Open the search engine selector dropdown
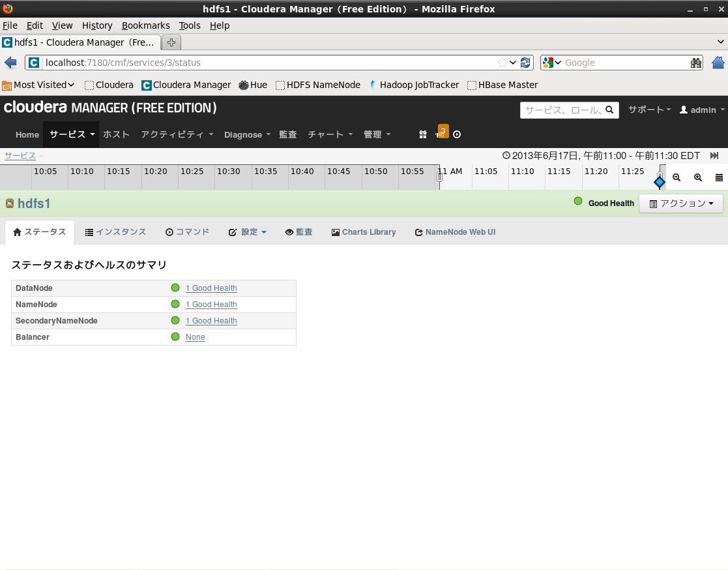The height and width of the screenshot is (570, 728). click(x=551, y=63)
